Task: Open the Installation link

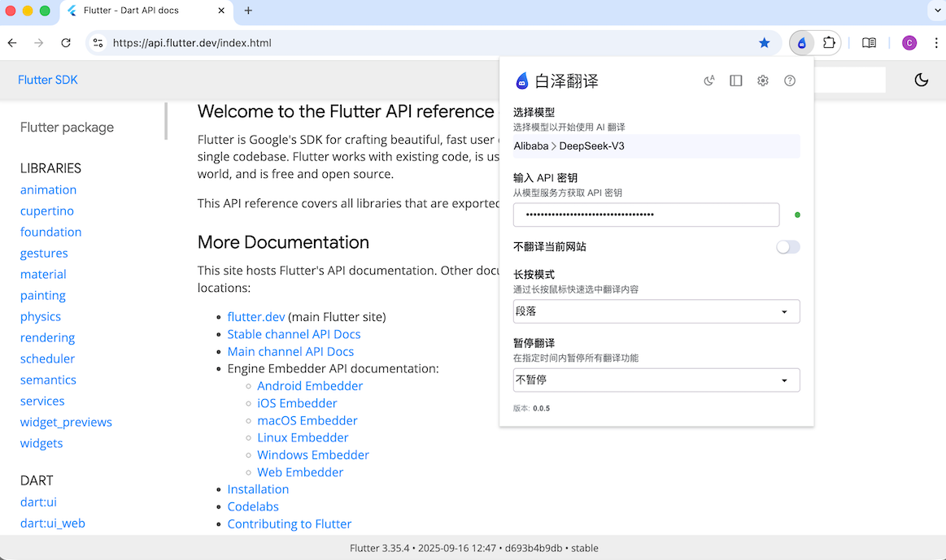Action: pos(258,489)
